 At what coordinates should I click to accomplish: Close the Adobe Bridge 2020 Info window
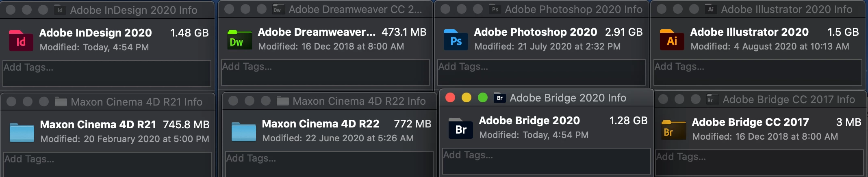(450, 98)
